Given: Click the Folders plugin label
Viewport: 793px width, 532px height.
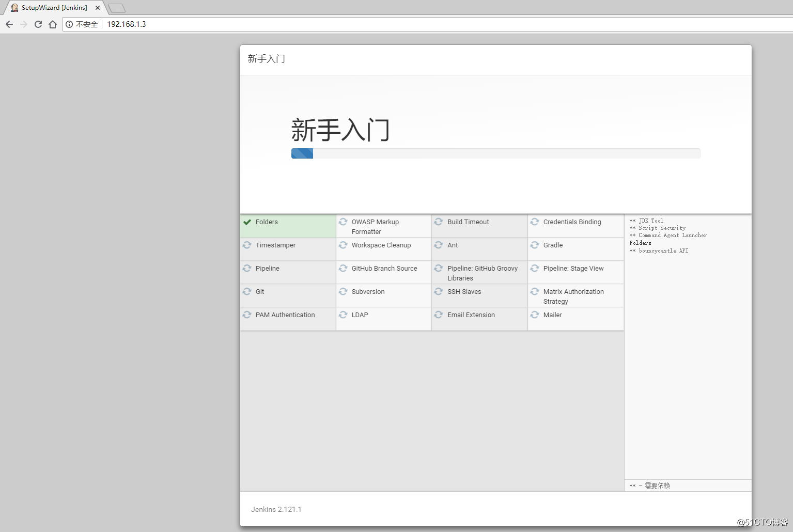Looking at the screenshot, I should (x=267, y=222).
